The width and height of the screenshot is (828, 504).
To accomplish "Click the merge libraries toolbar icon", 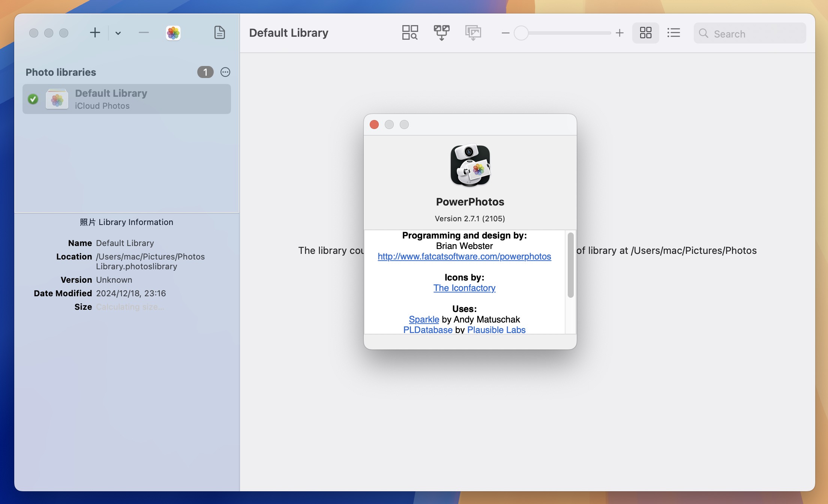I will [x=442, y=33].
